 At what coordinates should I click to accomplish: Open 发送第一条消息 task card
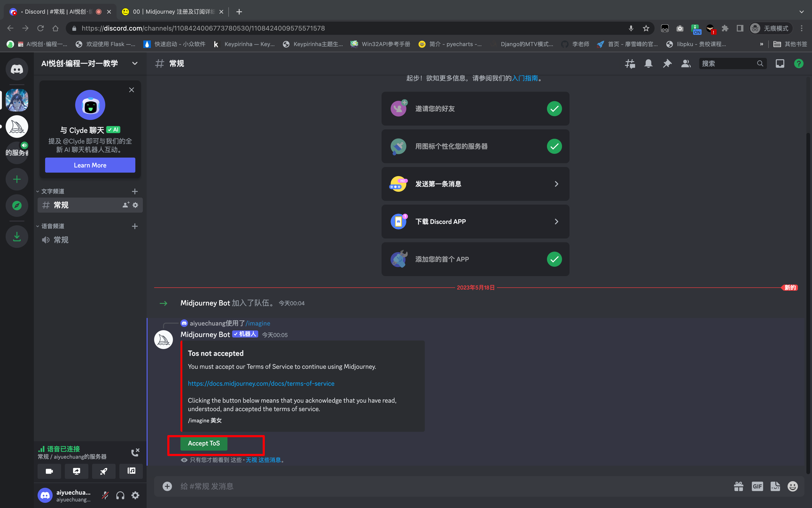point(475,184)
